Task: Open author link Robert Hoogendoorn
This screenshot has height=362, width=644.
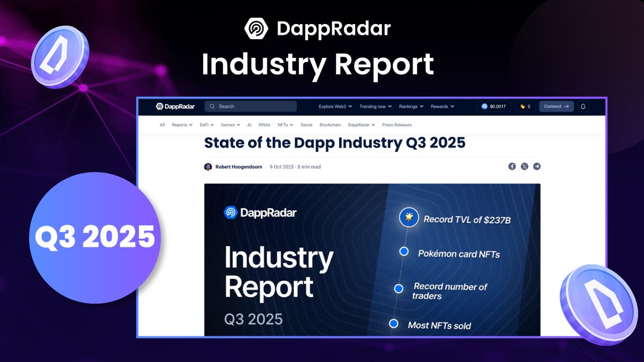Action: (239, 167)
